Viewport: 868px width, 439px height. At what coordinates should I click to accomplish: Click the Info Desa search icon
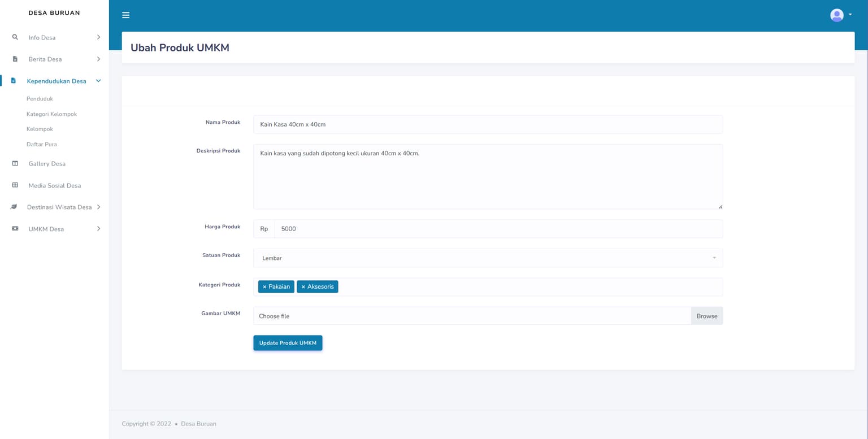click(15, 37)
